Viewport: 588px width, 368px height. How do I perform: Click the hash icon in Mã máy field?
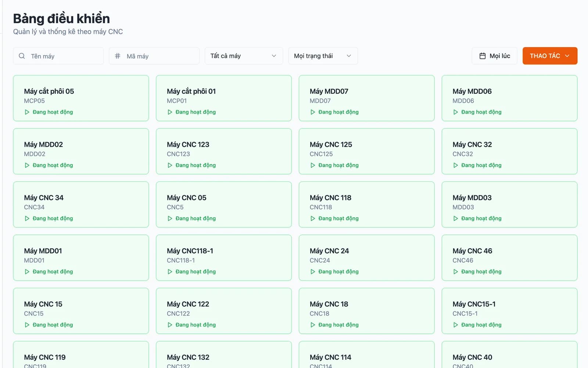point(118,56)
